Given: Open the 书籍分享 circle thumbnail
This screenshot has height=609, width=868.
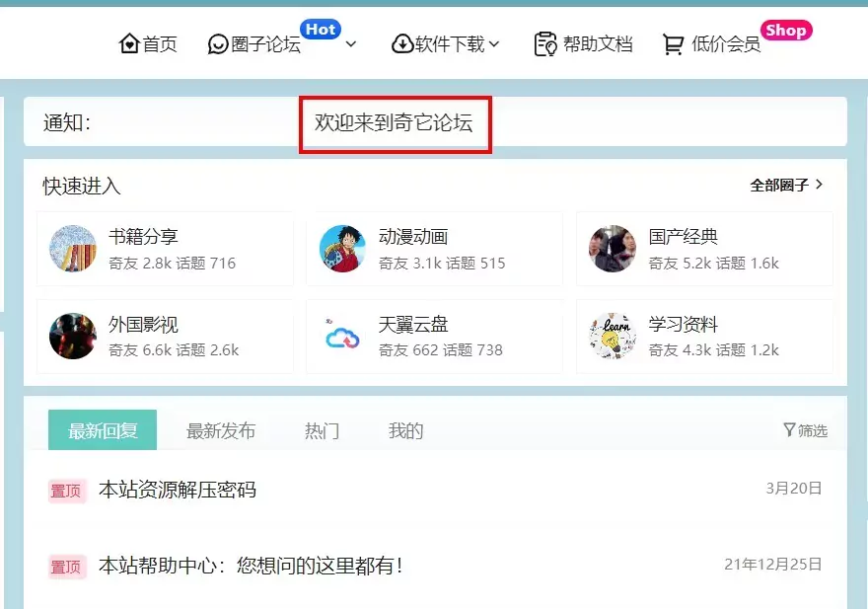Looking at the screenshot, I should click(72, 248).
